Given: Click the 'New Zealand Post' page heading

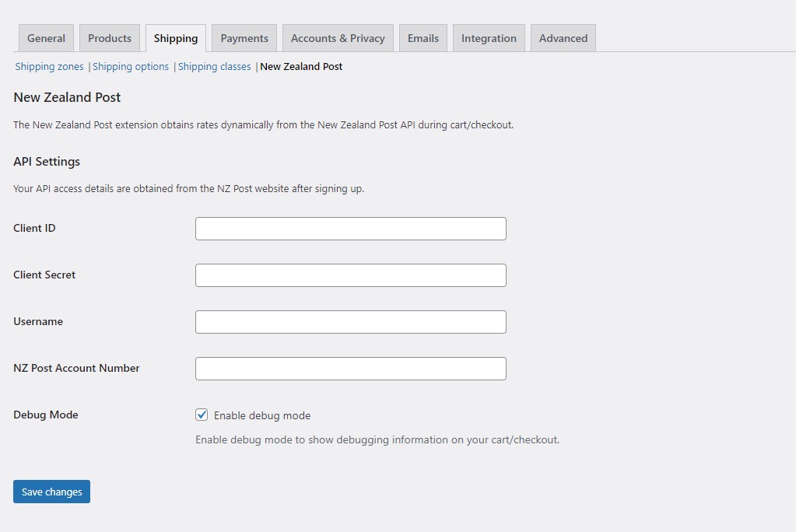Looking at the screenshot, I should click(x=67, y=97).
